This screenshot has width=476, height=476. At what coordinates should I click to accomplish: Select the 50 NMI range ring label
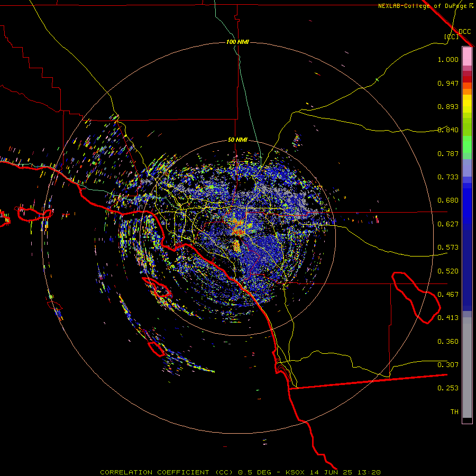tap(237, 140)
